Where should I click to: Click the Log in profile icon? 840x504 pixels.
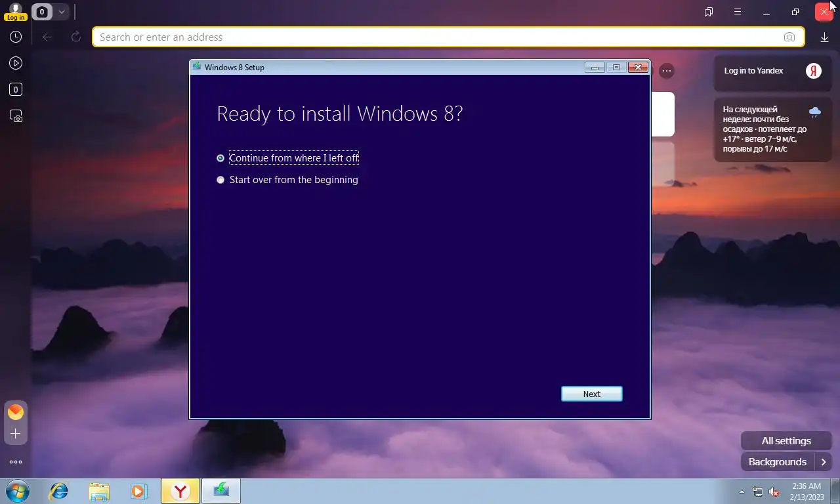pos(16,11)
